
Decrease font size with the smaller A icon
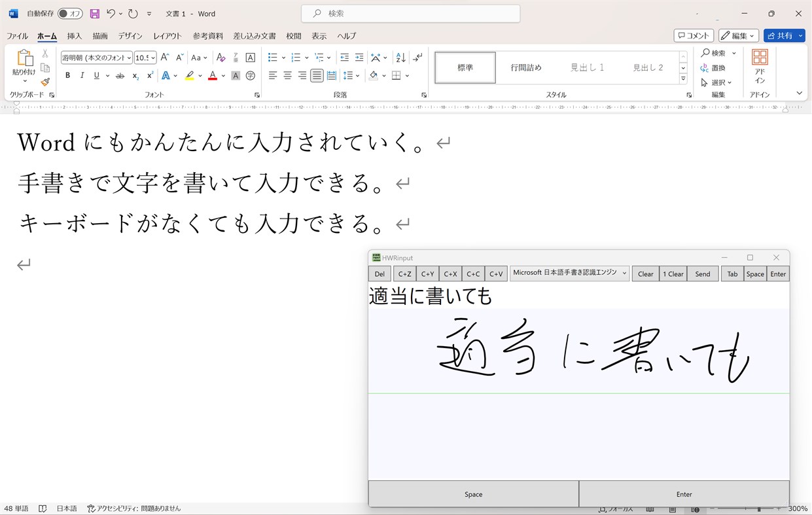click(x=179, y=58)
